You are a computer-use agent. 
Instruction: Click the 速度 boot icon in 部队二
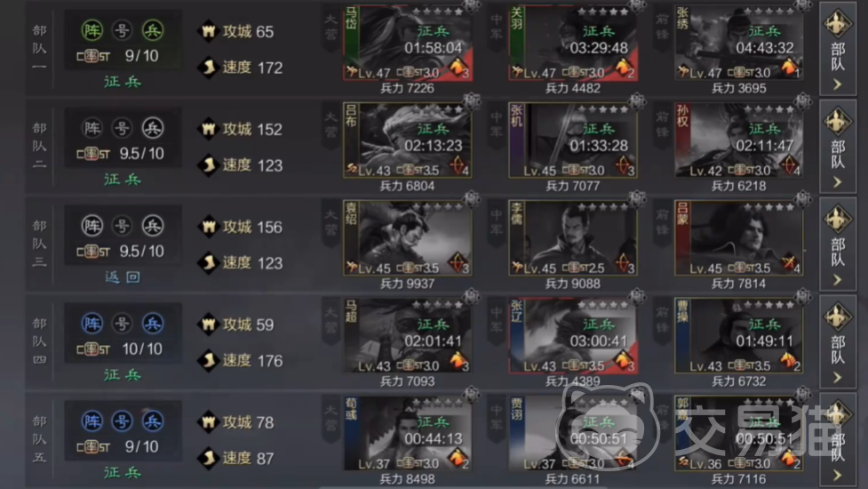[208, 165]
